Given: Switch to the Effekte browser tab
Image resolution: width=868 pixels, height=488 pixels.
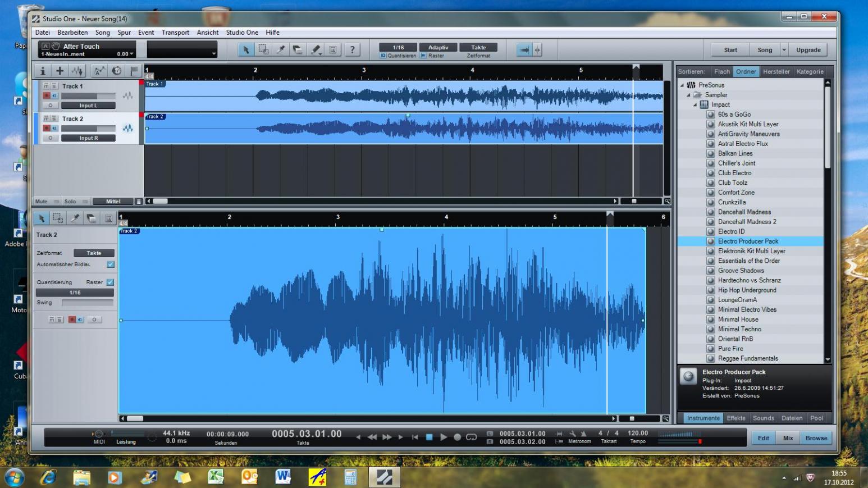Looking at the screenshot, I should click(736, 418).
